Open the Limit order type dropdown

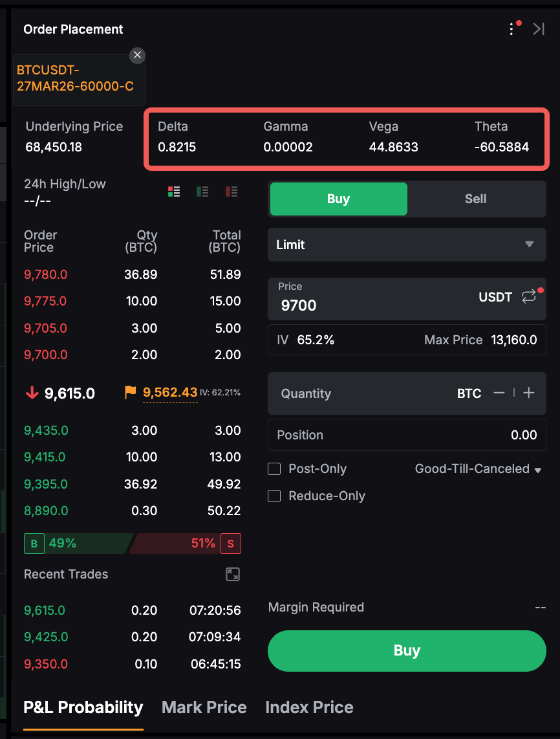click(x=407, y=245)
